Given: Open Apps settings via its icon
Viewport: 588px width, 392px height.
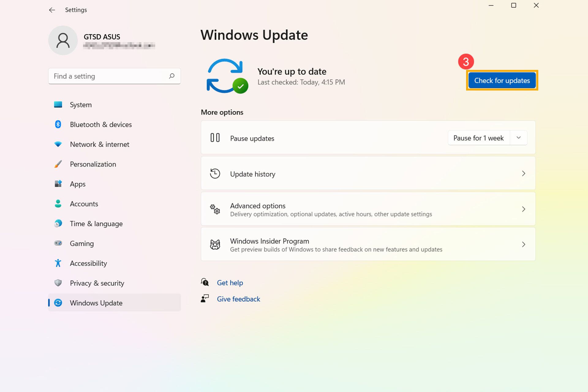Looking at the screenshot, I should (58, 184).
